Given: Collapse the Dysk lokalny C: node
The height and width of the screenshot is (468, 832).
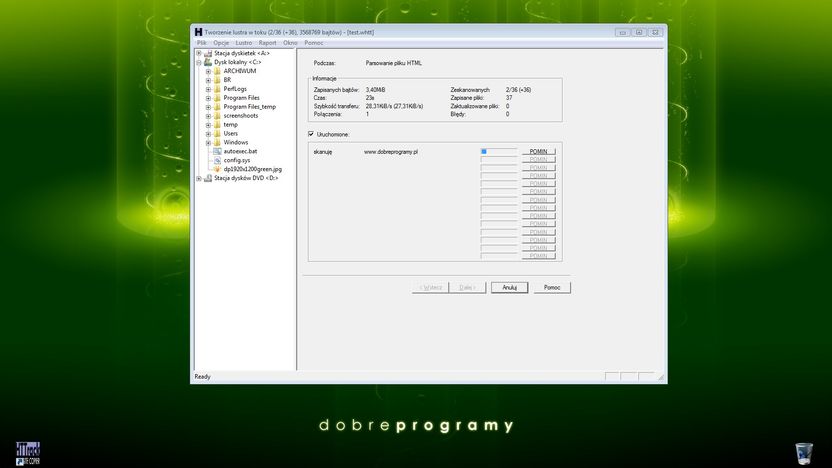Looking at the screenshot, I should 199,62.
